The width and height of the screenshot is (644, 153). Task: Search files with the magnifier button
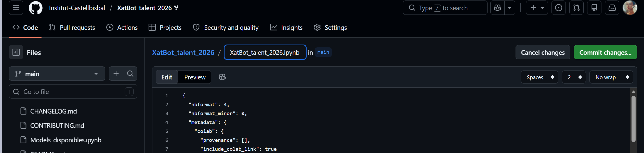click(x=130, y=74)
